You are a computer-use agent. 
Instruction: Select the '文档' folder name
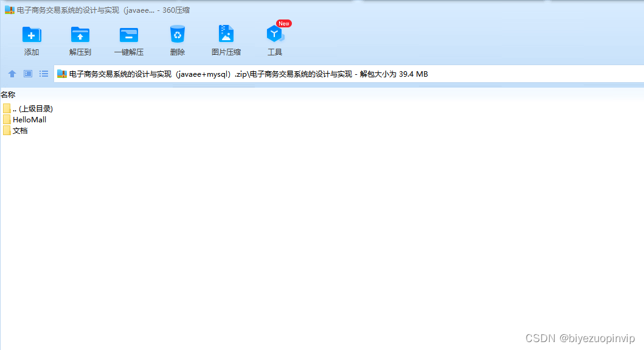click(20, 131)
